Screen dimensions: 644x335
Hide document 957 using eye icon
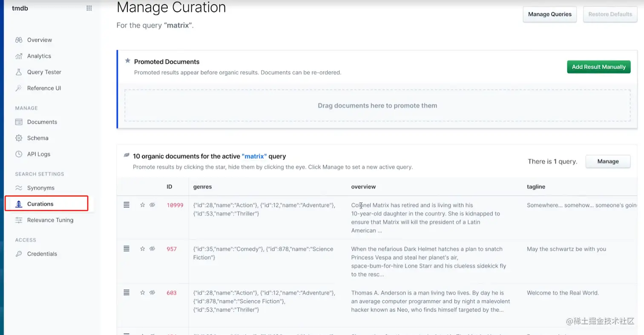coord(152,249)
